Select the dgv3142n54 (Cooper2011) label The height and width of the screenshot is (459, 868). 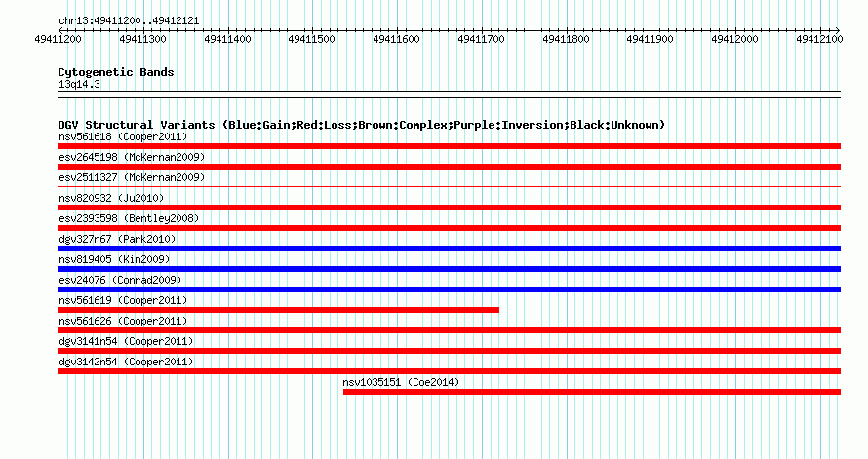click(126, 362)
